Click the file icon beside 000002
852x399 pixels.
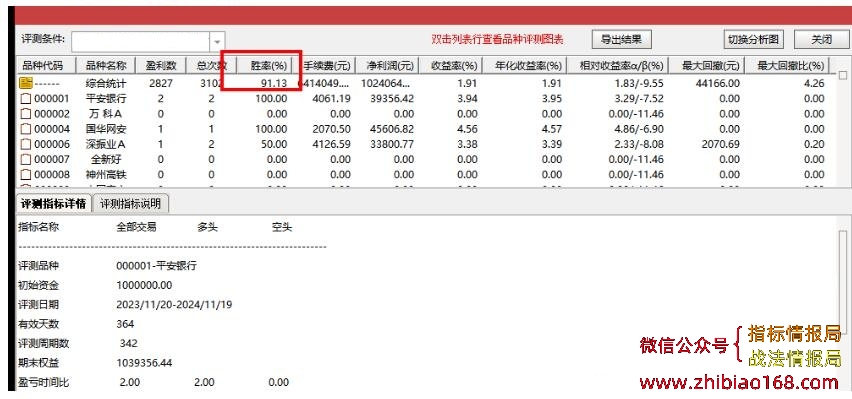click(x=26, y=114)
